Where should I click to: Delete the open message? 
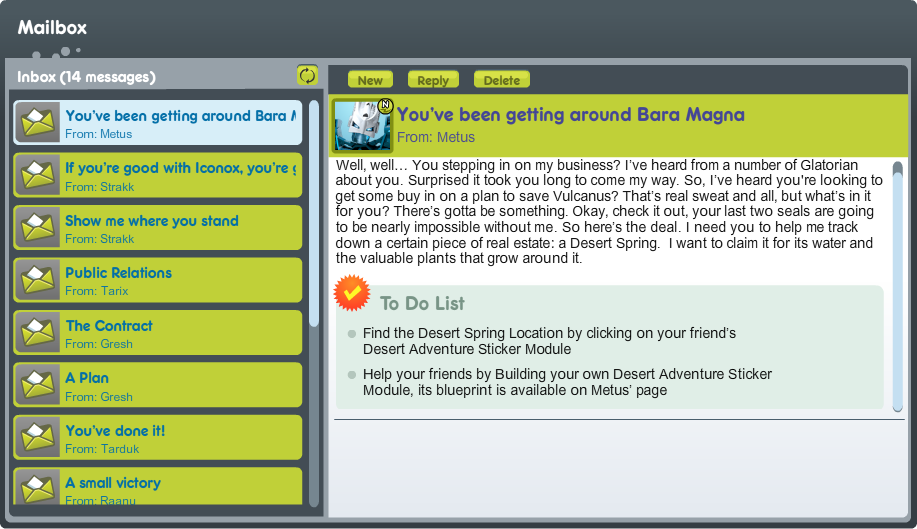tap(502, 80)
